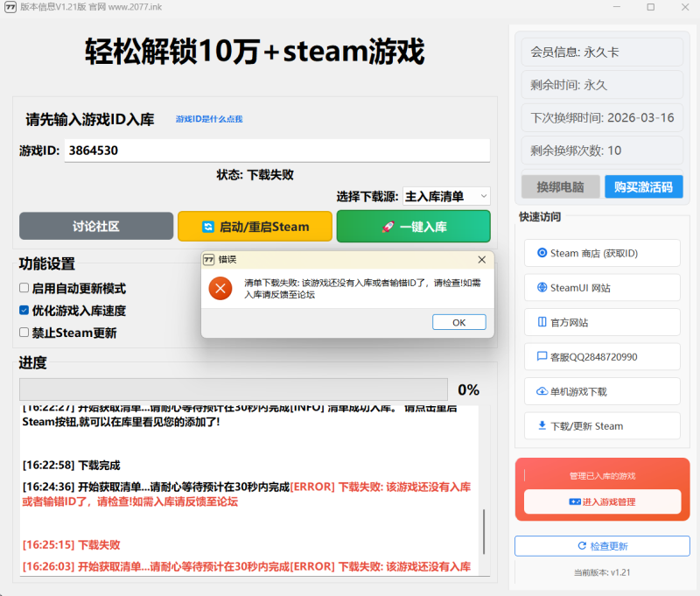The width and height of the screenshot is (700, 596).
Task: Click the yellow 启动/重启Steam button
Action: coord(255,226)
